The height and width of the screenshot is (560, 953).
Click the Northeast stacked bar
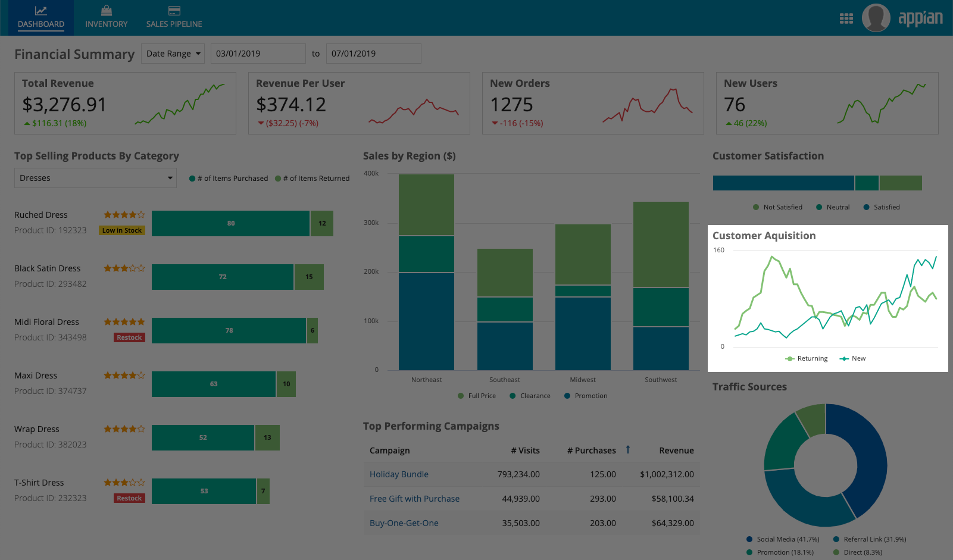pyautogui.click(x=426, y=272)
